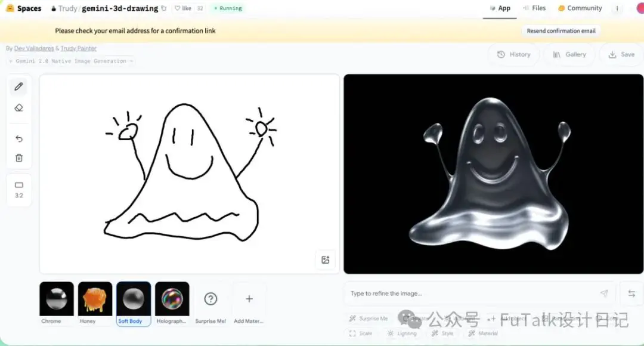
Task: Open the Gallery
Action: click(569, 54)
